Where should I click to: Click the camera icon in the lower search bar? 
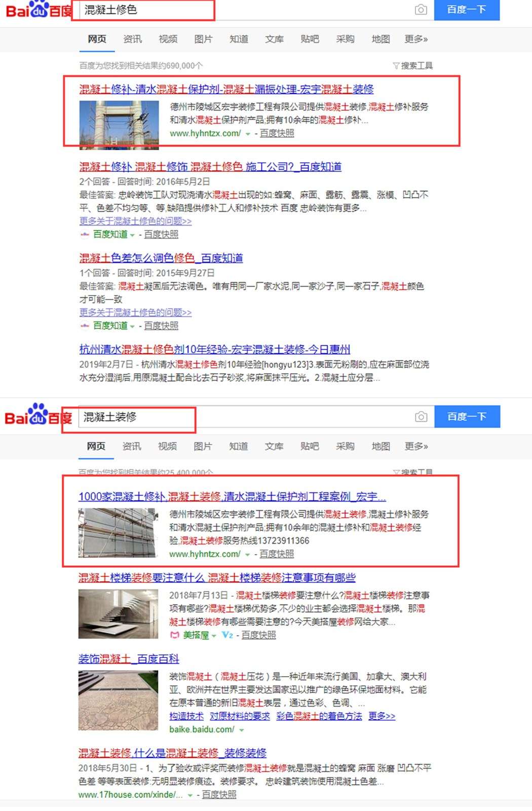click(x=421, y=417)
